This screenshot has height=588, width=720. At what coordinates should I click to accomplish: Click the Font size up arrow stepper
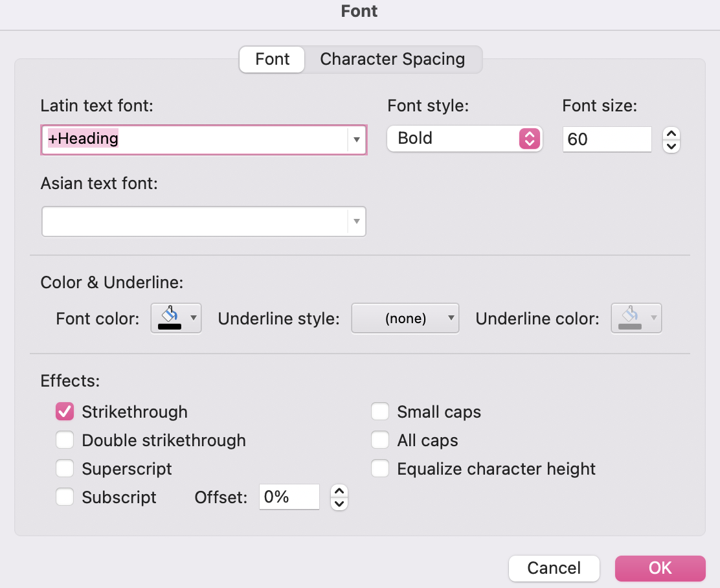671,133
